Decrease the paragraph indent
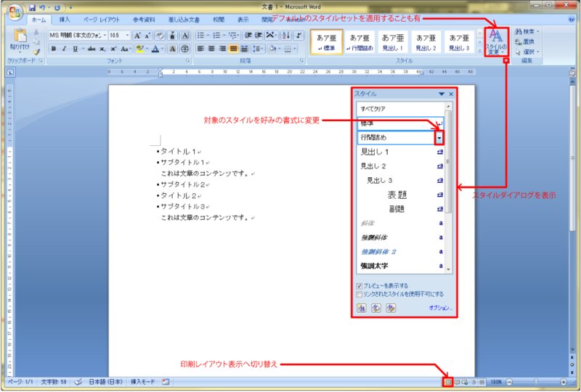This screenshot has height=392, width=581. [248, 36]
